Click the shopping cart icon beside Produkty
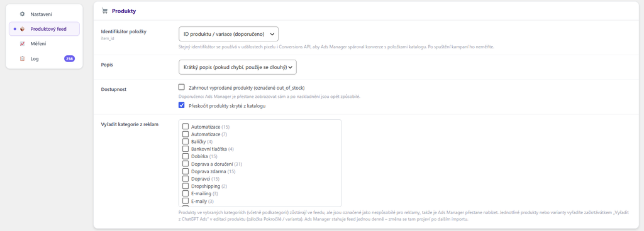Screen dimensions: 644x231 (x=105, y=11)
